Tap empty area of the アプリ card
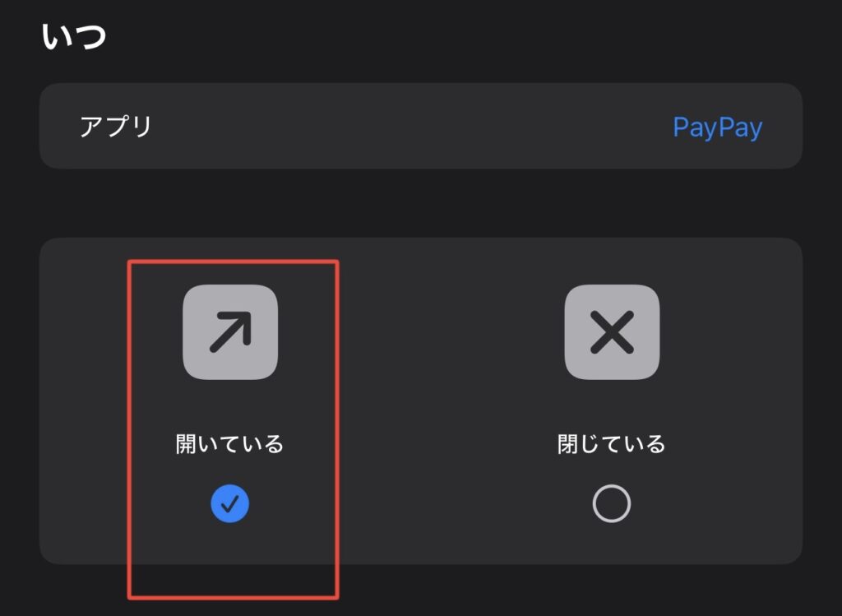 pos(408,127)
